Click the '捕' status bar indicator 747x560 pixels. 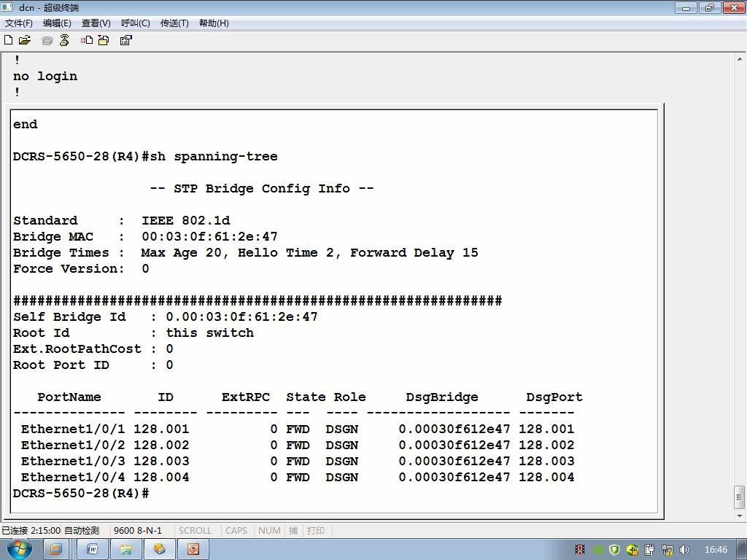pyautogui.click(x=293, y=531)
